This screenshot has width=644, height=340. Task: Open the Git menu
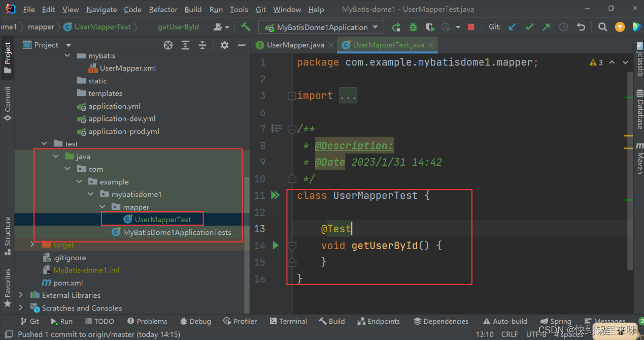point(261,10)
